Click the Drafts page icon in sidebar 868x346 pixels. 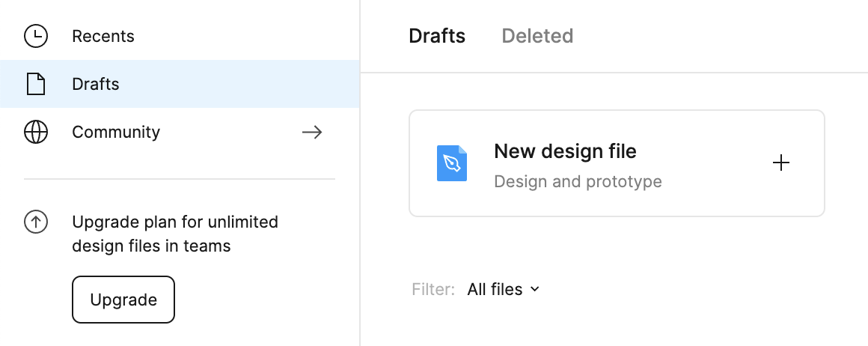(x=36, y=85)
